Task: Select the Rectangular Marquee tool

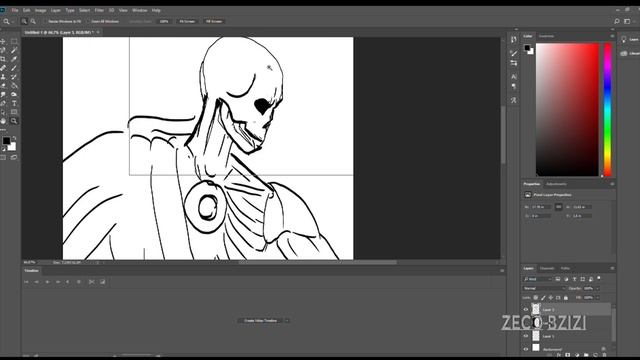Action: (x=14, y=41)
